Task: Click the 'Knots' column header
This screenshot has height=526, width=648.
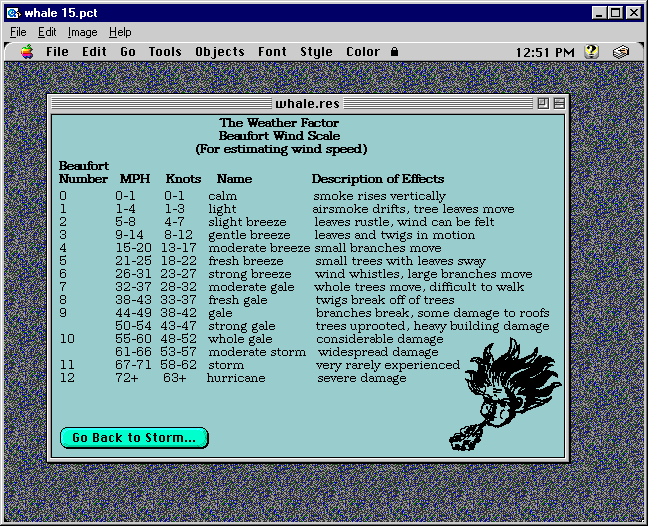Action: point(183,179)
